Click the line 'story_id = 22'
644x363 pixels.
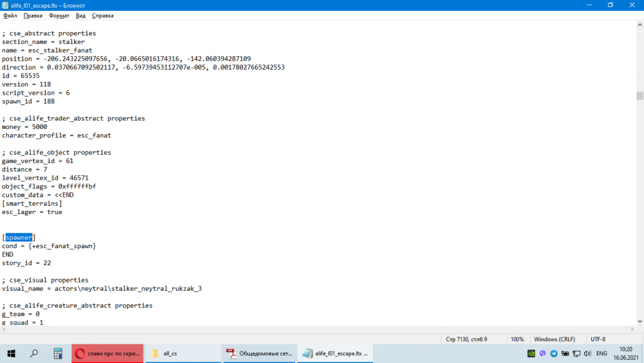(26, 263)
